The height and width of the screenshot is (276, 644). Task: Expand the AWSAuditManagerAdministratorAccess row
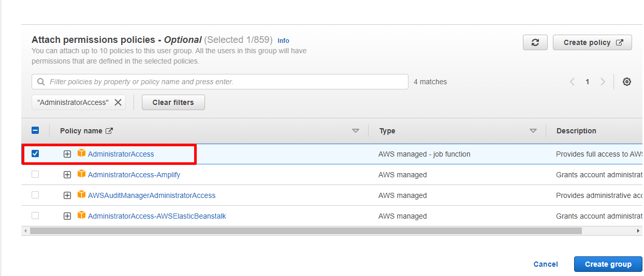pyautogui.click(x=67, y=195)
